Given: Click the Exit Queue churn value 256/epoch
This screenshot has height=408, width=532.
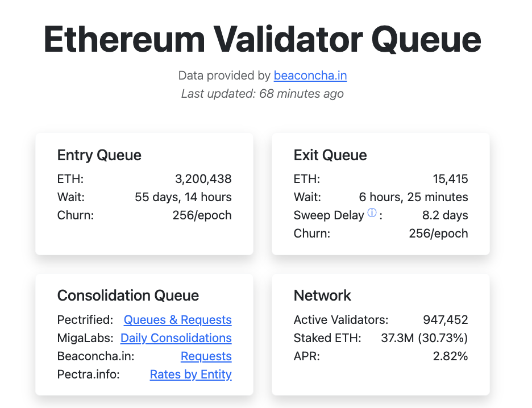Looking at the screenshot, I should [438, 233].
